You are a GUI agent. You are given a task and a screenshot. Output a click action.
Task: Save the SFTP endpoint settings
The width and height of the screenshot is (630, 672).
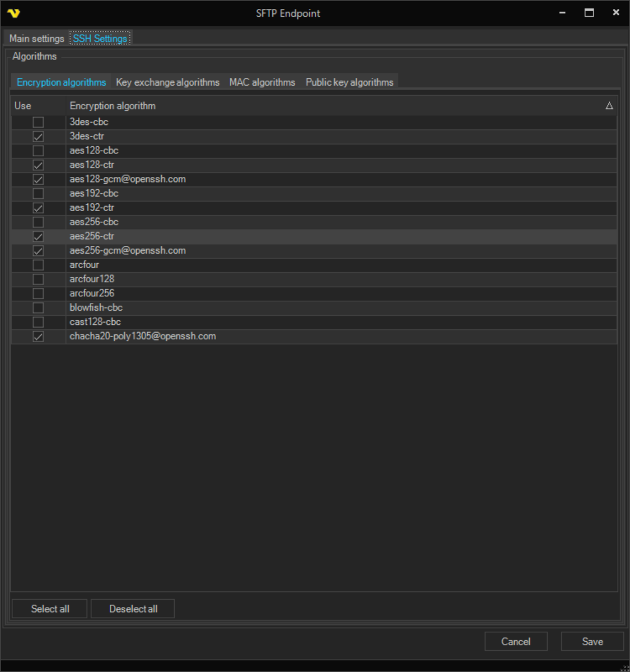[x=592, y=642]
